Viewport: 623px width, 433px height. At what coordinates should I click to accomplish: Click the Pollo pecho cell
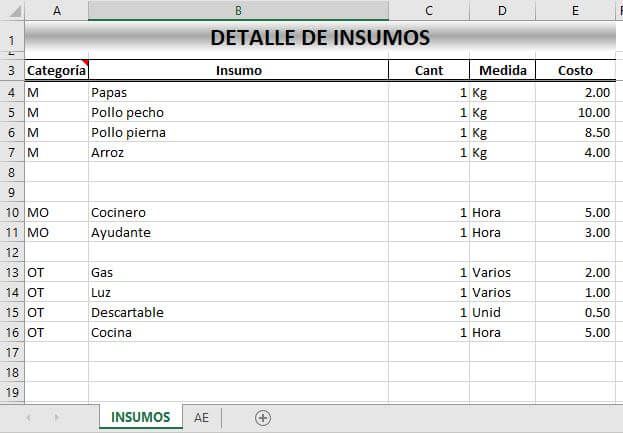pos(127,112)
